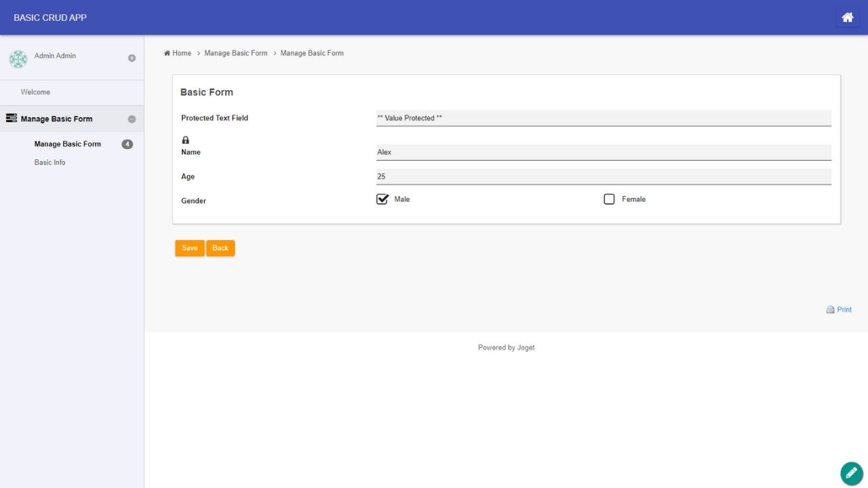Click the Admin Admin avatar image

click(x=18, y=59)
